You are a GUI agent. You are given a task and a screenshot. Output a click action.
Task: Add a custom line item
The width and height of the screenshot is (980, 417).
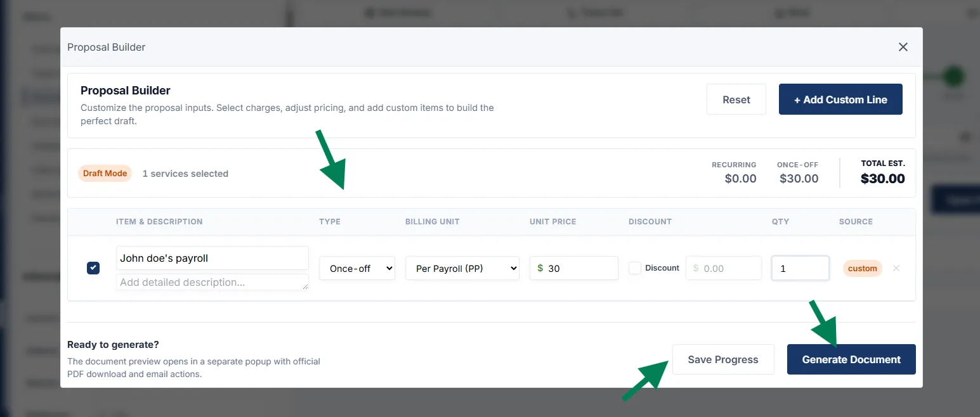840,99
